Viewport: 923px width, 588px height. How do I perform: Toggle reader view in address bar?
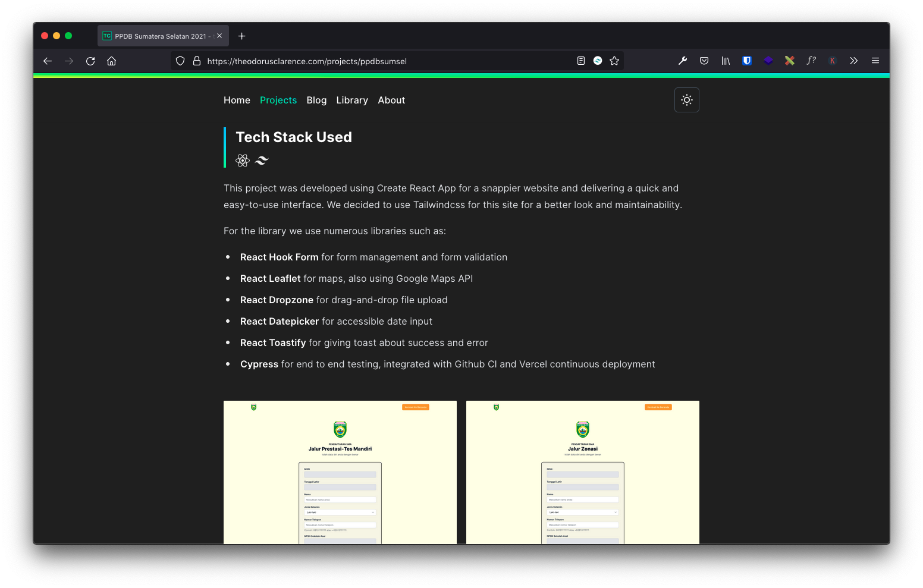(x=581, y=61)
